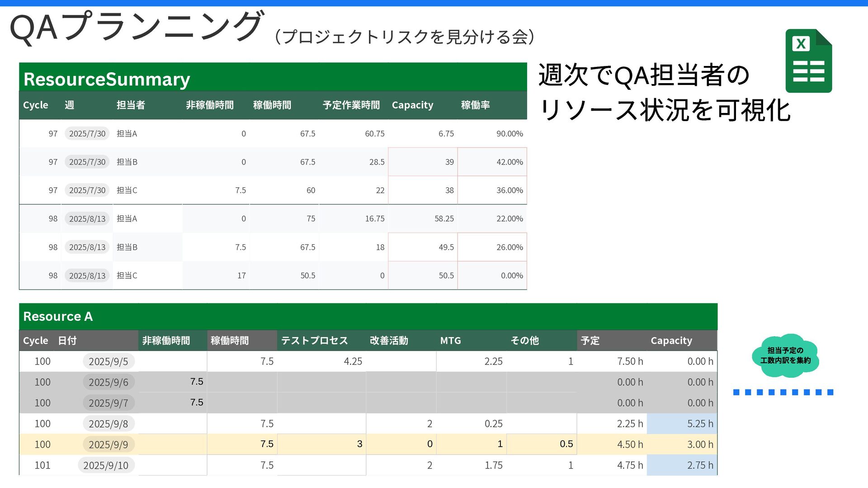868x488 pixels.
Task: Click the 改善活動 column header
Action: [389, 341]
